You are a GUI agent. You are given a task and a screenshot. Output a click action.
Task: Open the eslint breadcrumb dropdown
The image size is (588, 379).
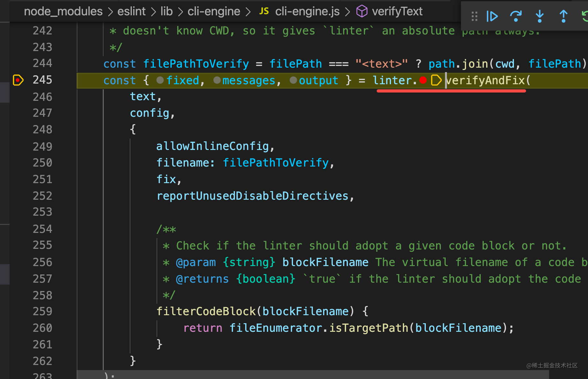(132, 11)
